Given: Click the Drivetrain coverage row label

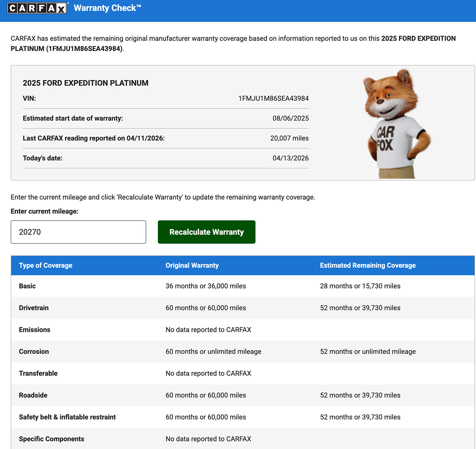Looking at the screenshot, I should [34, 308].
